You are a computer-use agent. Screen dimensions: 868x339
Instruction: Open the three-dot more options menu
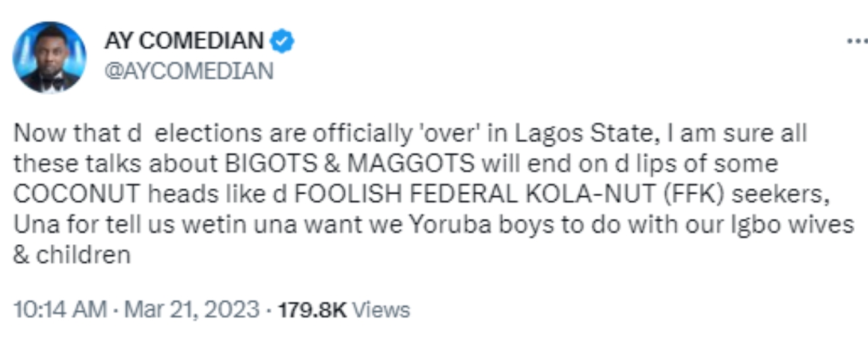point(857,41)
